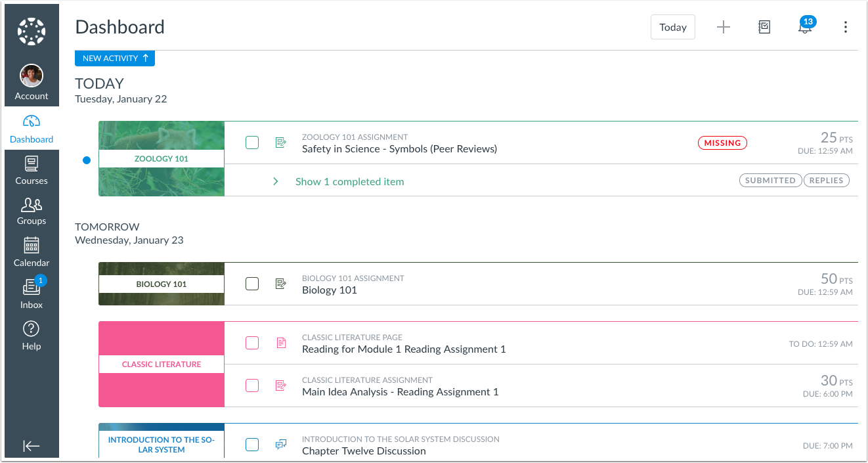Open the Account profile avatar
868x463 pixels.
click(32, 76)
